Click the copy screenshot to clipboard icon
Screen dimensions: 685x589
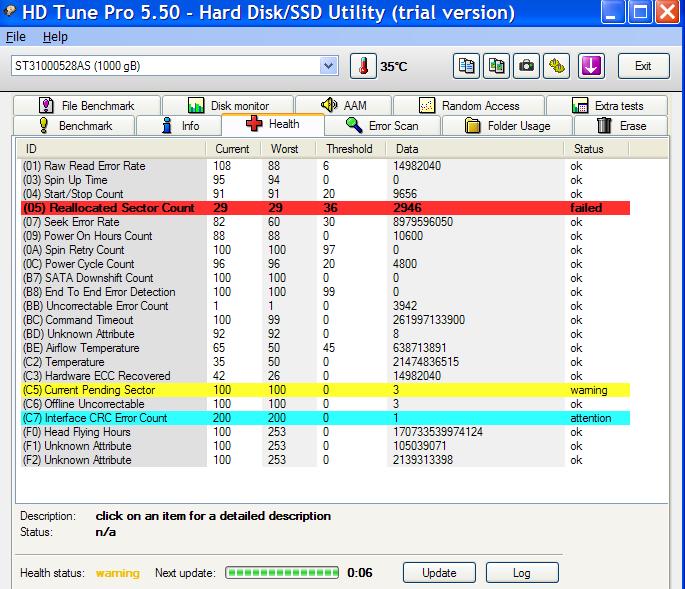tap(496, 66)
